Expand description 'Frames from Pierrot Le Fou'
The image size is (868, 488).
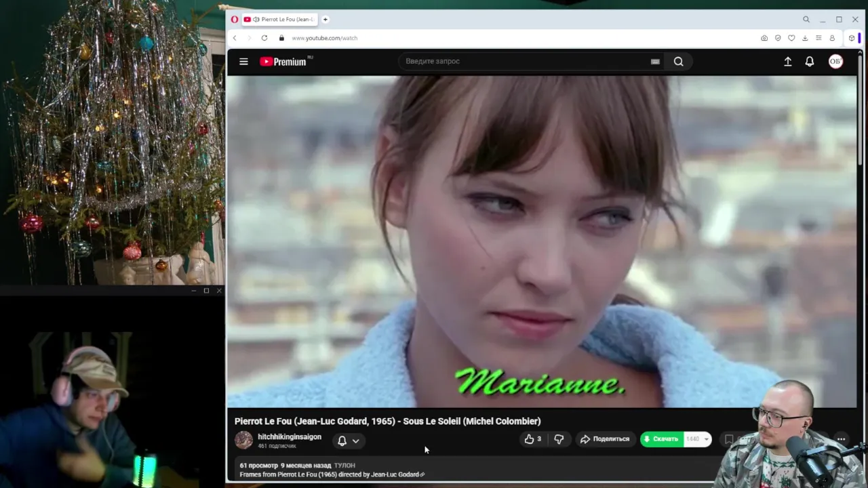point(332,474)
